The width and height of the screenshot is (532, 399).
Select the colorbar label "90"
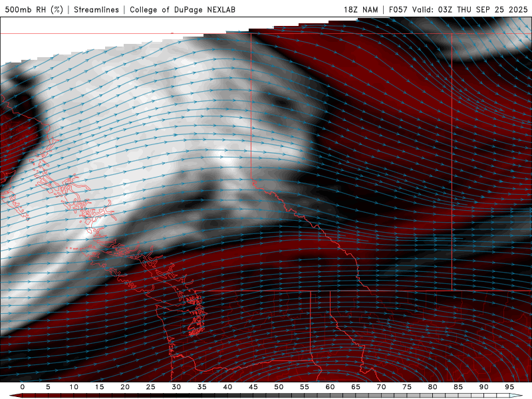[x=483, y=387]
